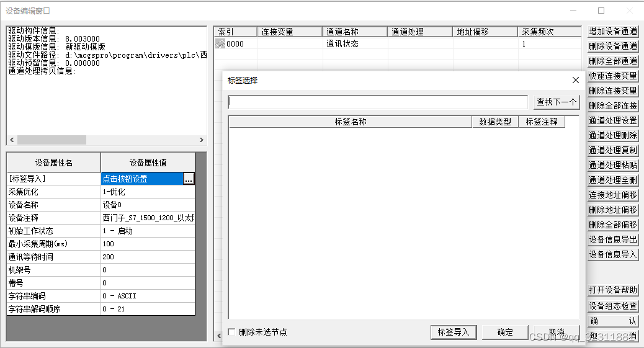
Task: Click the 标签导入 button in the dialog
Action: click(x=454, y=332)
